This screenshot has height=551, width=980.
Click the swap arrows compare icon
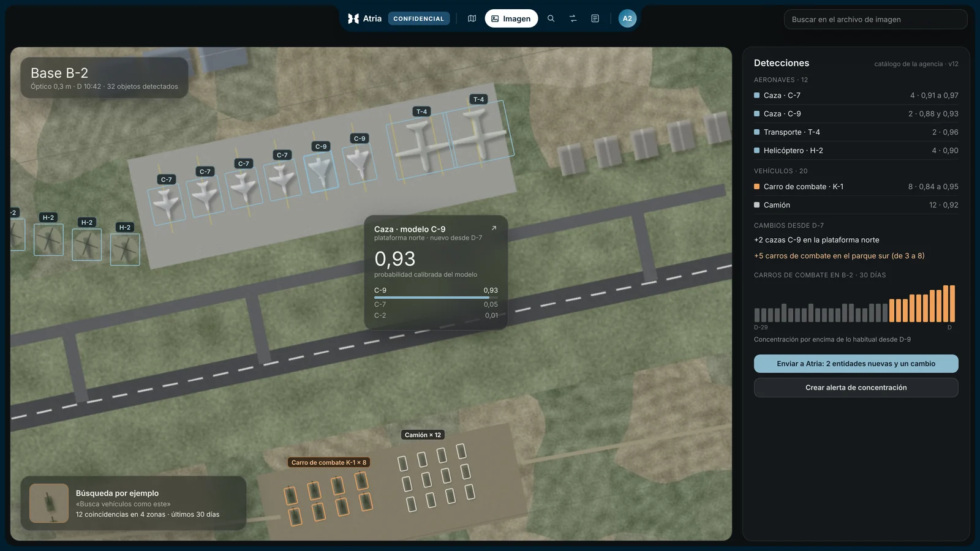pos(573,19)
